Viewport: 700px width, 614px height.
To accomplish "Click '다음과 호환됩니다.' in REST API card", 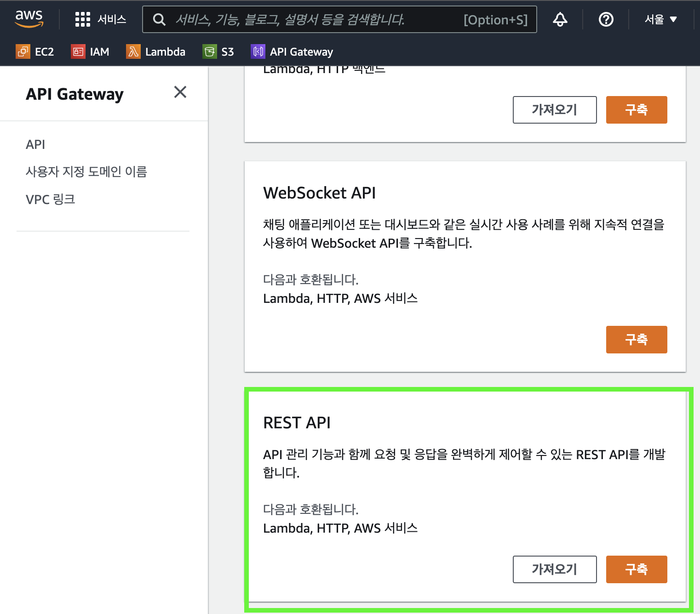I will pos(310,509).
